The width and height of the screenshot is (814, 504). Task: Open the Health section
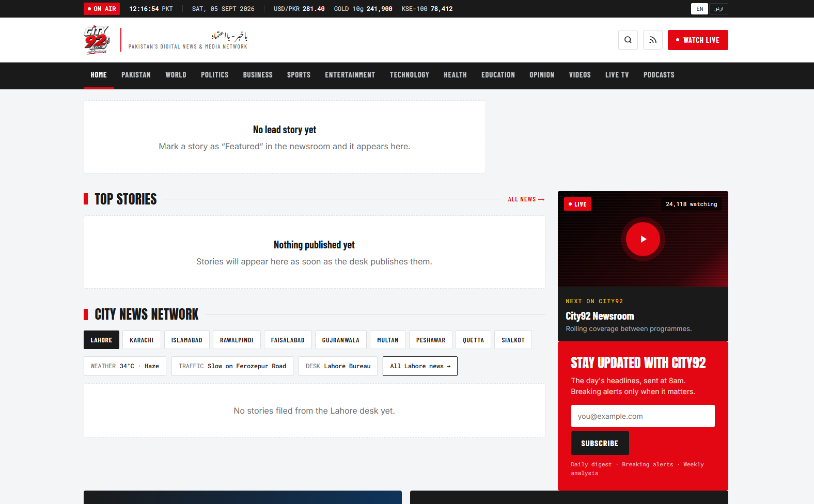[455, 75]
